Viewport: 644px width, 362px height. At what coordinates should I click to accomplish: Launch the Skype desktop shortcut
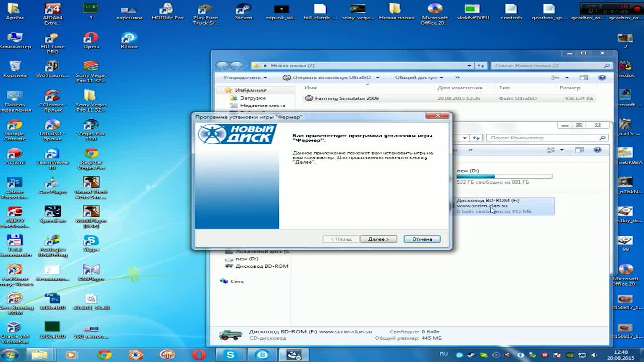click(x=91, y=243)
